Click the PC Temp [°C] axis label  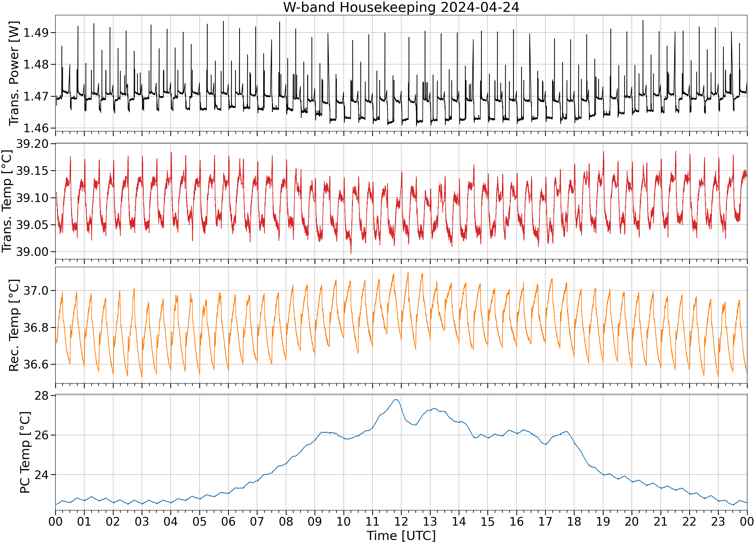click(x=25, y=452)
